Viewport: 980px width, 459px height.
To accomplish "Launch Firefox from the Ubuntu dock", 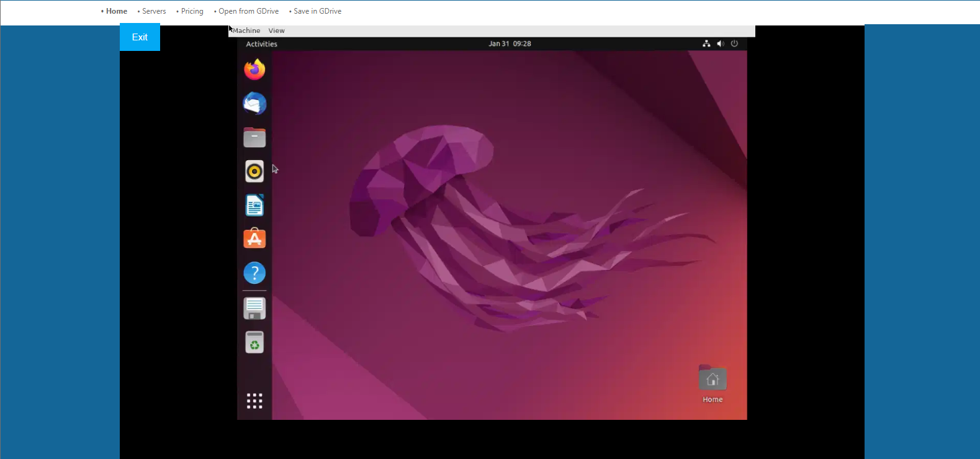I will [x=254, y=70].
